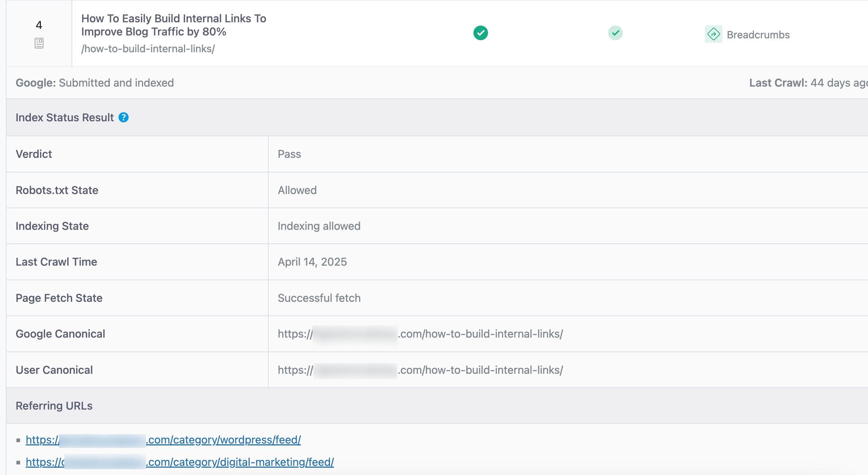
Task: Click the /how-to-build-internal-links/ slug text
Action: point(148,49)
